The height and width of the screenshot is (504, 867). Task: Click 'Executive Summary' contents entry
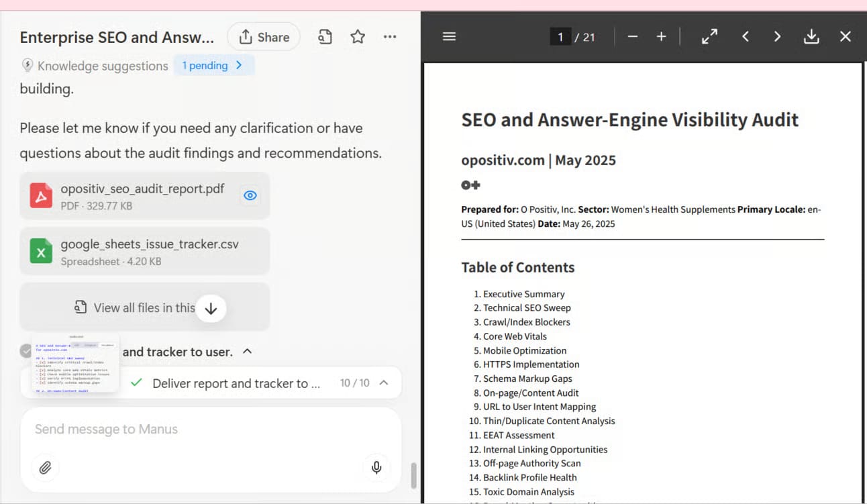tap(523, 294)
